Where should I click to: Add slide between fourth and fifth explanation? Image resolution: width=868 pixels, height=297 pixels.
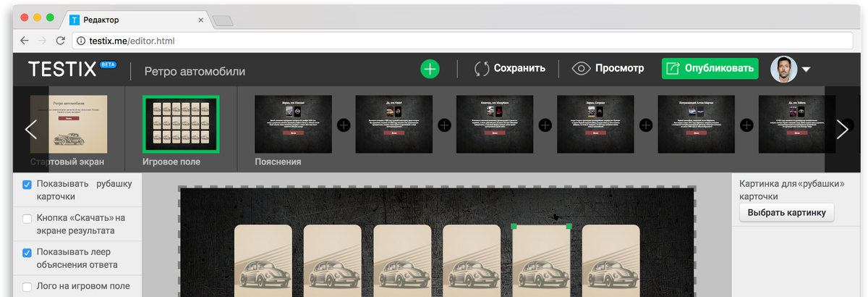click(646, 125)
